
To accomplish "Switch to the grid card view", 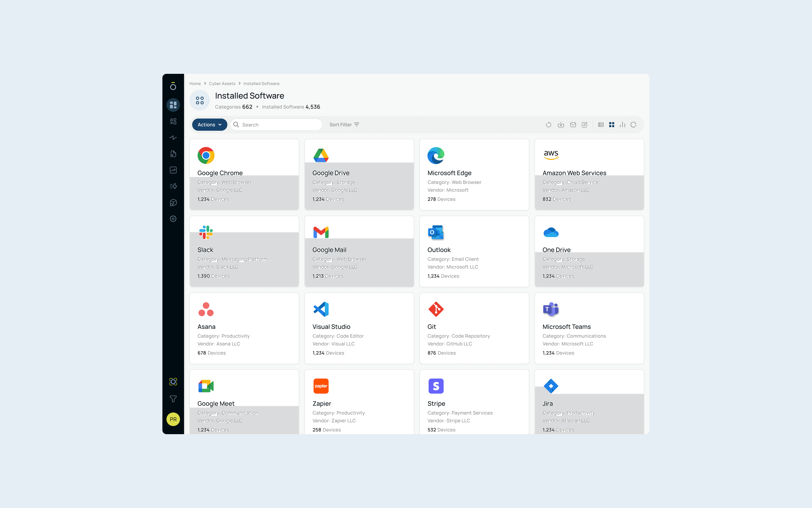I will tap(612, 125).
